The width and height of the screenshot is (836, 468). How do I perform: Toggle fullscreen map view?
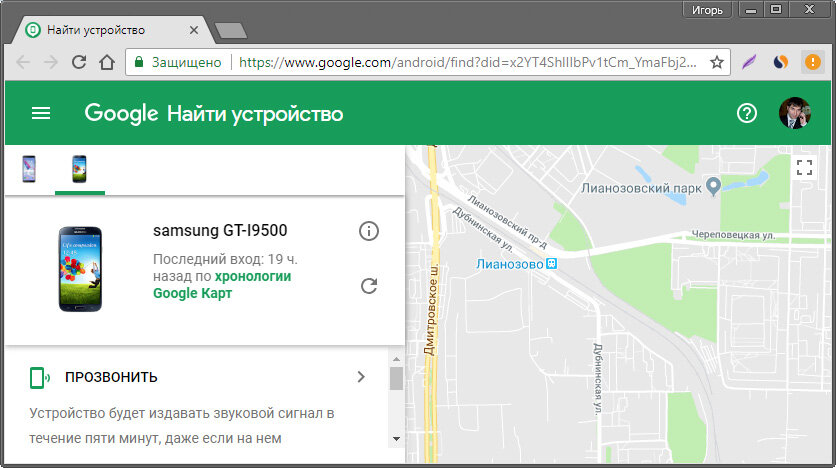(x=804, y=167)
